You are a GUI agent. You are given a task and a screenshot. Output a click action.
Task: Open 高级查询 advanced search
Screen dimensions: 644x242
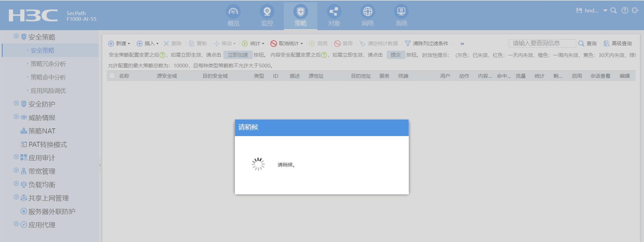coord(618,44)
